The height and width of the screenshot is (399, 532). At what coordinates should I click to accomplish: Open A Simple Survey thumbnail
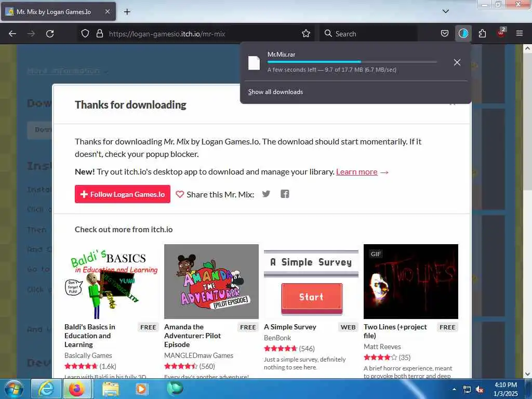311,282
